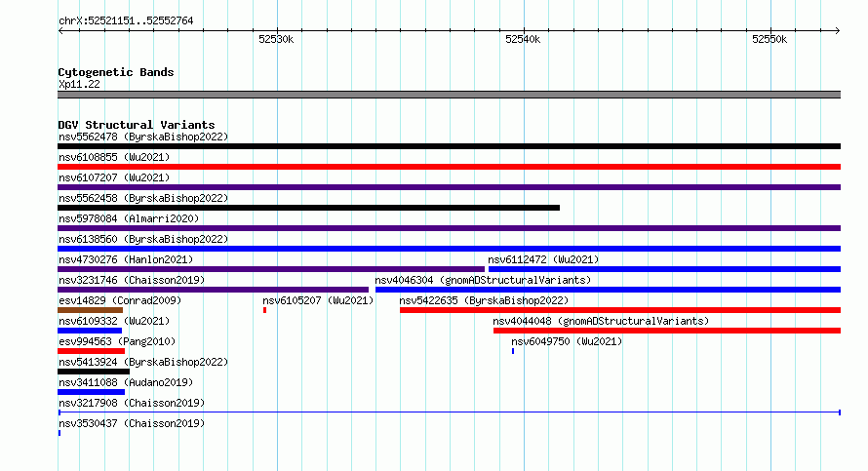Click the nsv3217908 (Chaisson2019) label
The image size is (868, 471).
coord(132,403)
